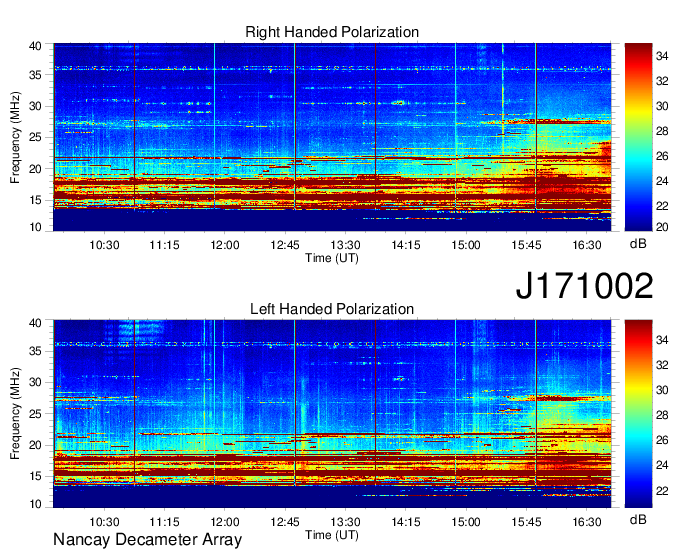
Task: Click the "11:15" time tick of the top plot
Action: (x=164, y=245)
